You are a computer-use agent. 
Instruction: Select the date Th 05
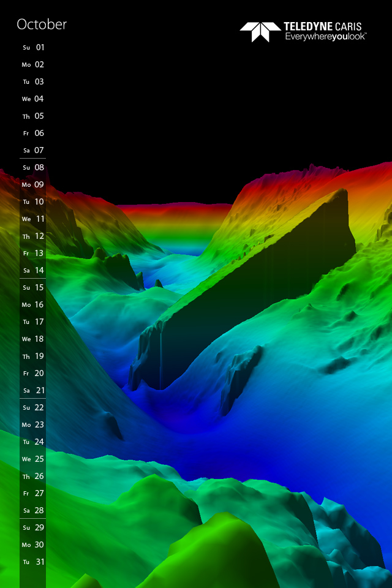[x=34, y=116]
